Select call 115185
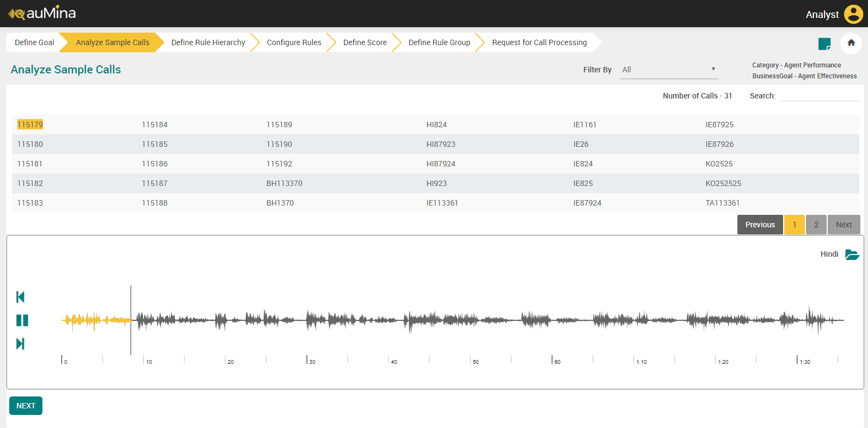This screenshot has width=868, height=428. click(x=155, y=144)
